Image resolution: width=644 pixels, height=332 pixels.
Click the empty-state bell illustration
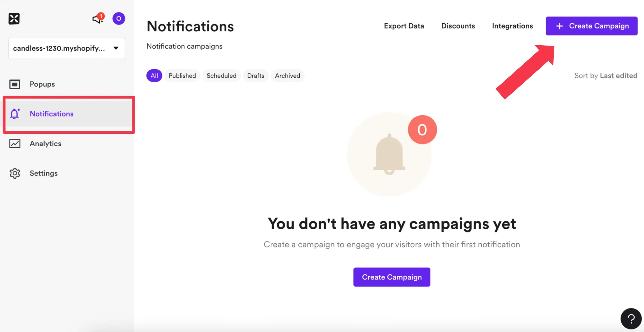pos(389,154)
